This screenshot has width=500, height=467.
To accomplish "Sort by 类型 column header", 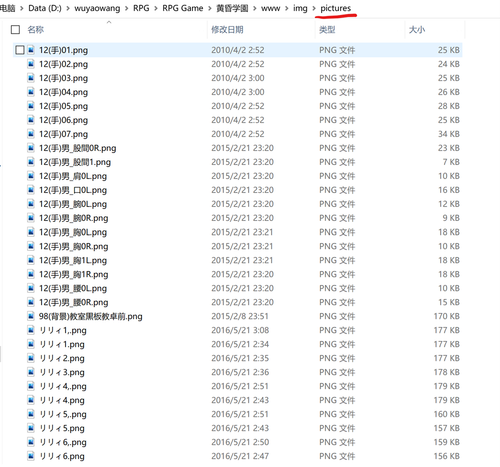I will pyautogui.click(x=327, y=30).
